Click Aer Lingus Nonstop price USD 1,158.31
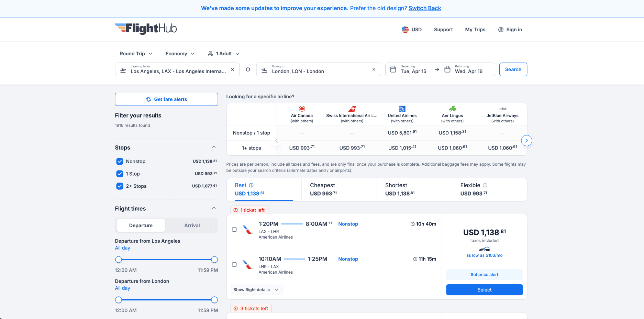Viewport: 644px width, 319px height. (x=452, y=133)
